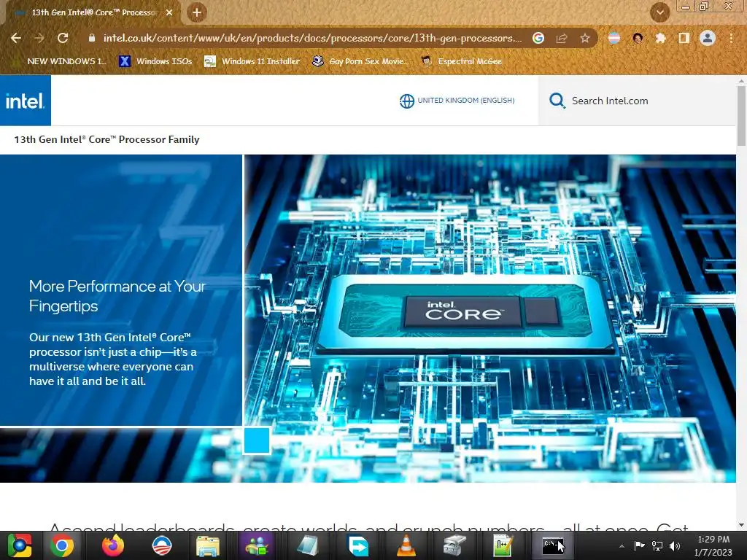Change region United Kingdom (English)
Screen dimensions: 747x560
pos(457,101)
